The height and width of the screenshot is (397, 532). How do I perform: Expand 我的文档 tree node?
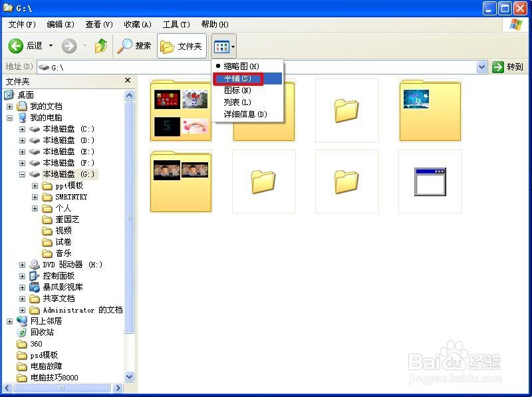click(9, 106)
